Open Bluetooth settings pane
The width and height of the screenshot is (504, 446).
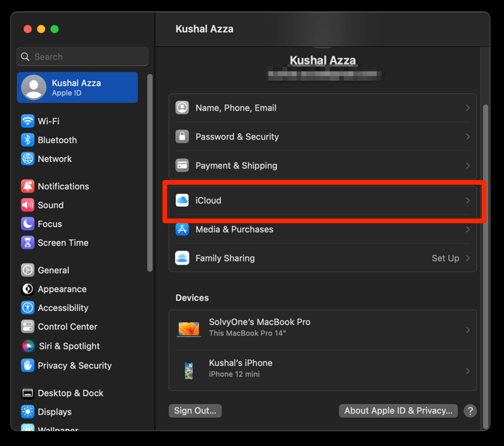[77, 140]
